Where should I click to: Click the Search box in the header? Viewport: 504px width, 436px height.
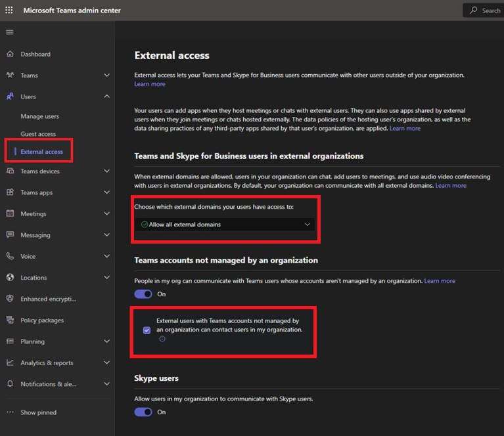point(483,11)
